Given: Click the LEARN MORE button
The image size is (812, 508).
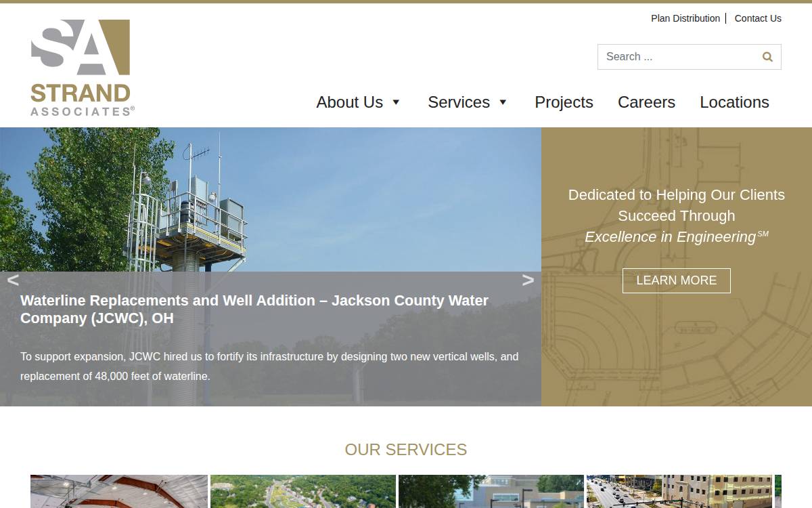Looking at the screenshot, I should (x=677, y=280).
